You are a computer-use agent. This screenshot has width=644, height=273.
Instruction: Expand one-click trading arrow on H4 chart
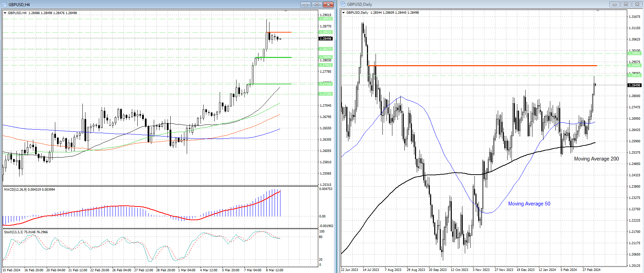tap(5, 13)
